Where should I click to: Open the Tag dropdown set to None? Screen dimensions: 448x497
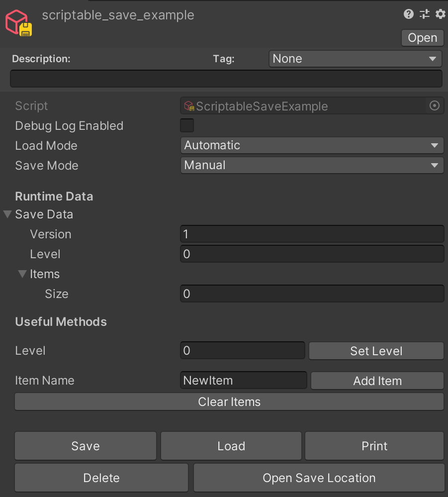[x=355, y=59]
